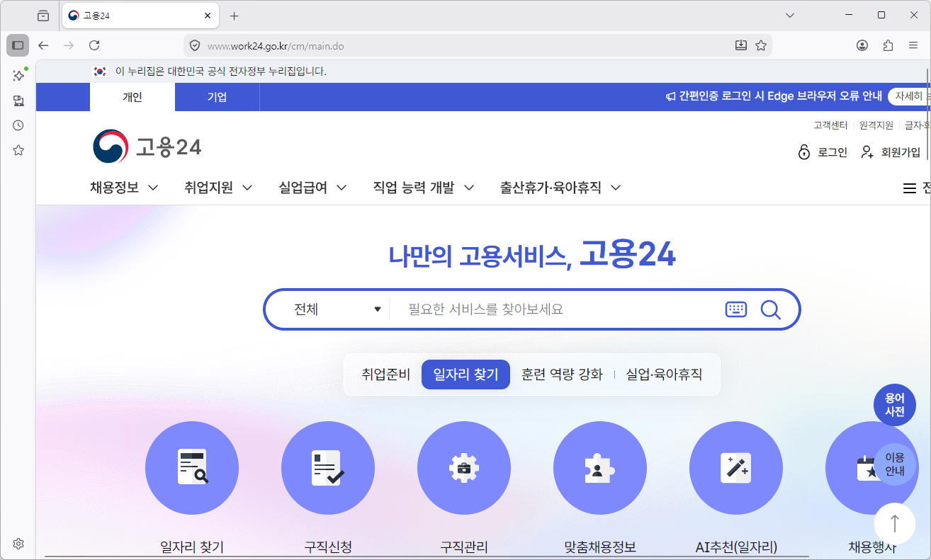Toggle the browser sidebar icon

click(x=18, y=45)
